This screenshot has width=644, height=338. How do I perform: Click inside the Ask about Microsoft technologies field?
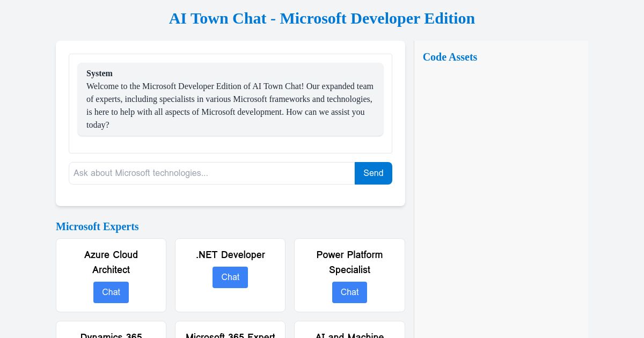point(211,173)
